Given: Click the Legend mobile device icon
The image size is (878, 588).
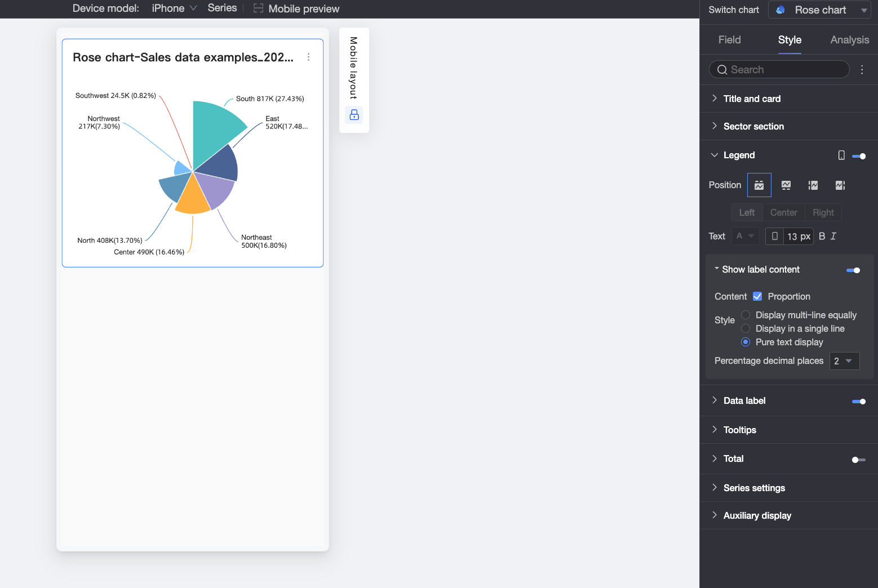Looking at the screenshot, I should click(x=841, y=155).
